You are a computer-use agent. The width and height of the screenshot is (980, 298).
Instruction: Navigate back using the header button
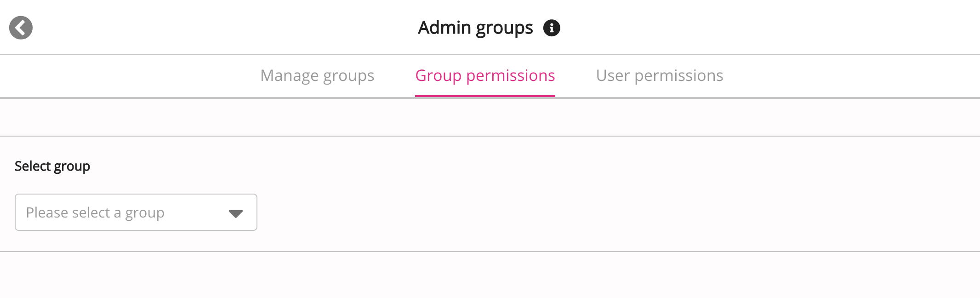21,28
